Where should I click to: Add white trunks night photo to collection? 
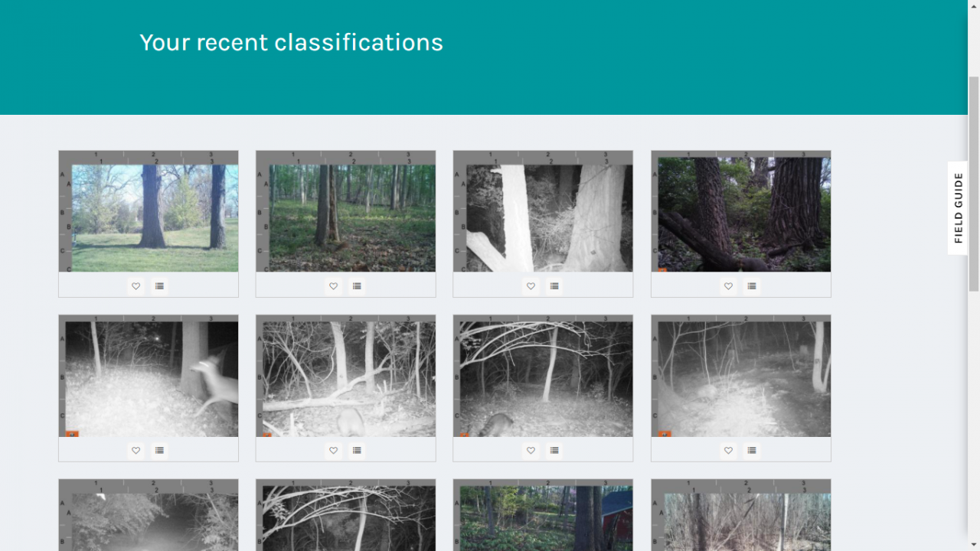[x=554, y=286]
